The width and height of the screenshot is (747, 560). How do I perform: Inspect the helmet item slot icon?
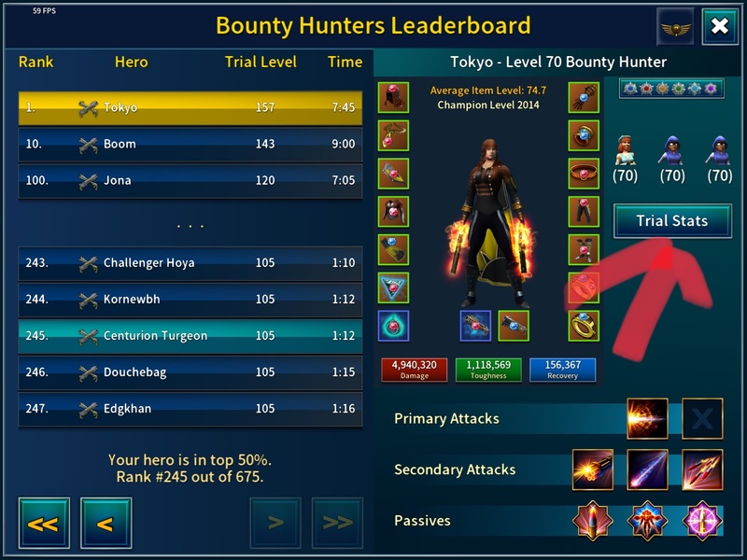pyautogui.click(x=393, y=97)
